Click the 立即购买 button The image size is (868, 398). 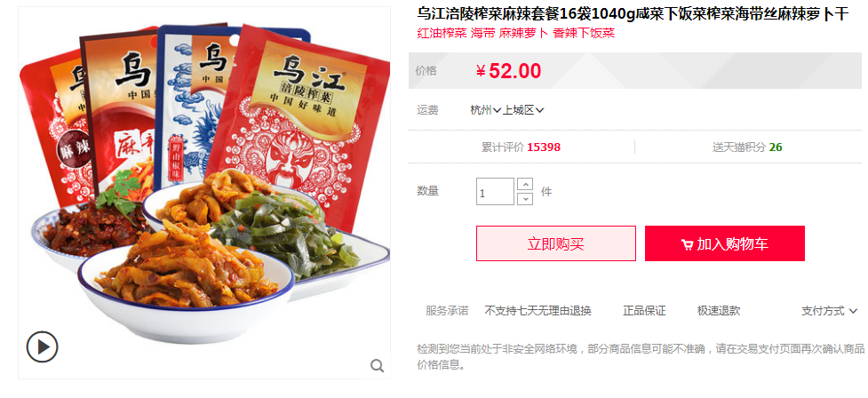point(556,243)
